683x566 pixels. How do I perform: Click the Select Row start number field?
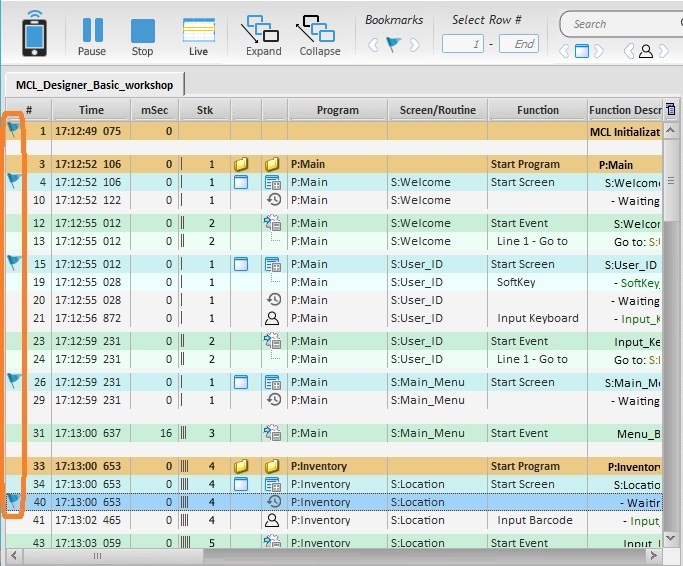tap(463, 44)
